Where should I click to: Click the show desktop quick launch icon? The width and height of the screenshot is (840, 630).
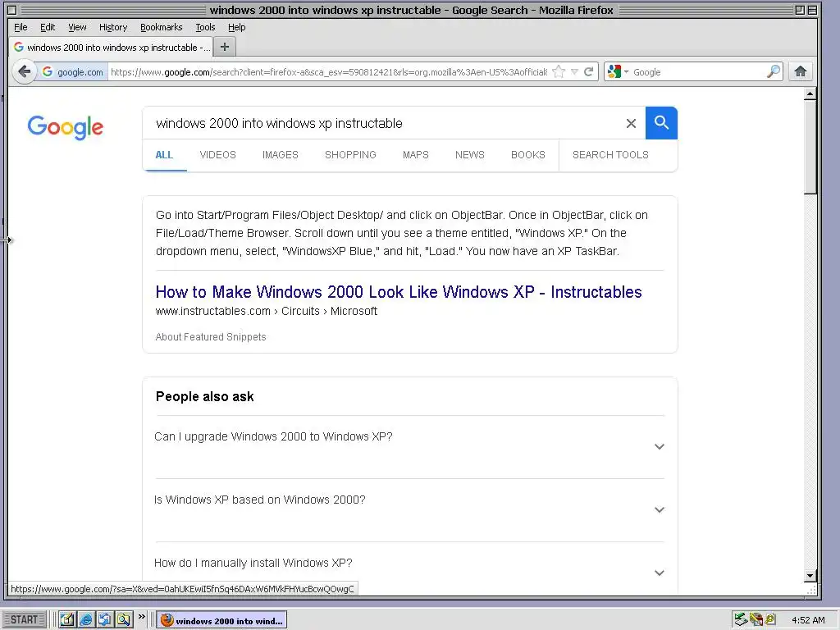[x=104, y=619]
